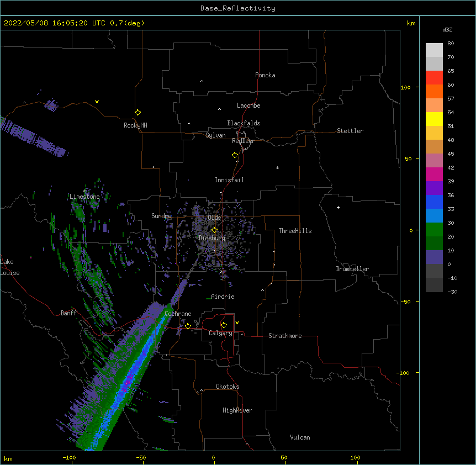The height and width of the screenshot is (465, 476).
Task: Click the 100 tick on right axis
Action: click(x=405, y=88)
